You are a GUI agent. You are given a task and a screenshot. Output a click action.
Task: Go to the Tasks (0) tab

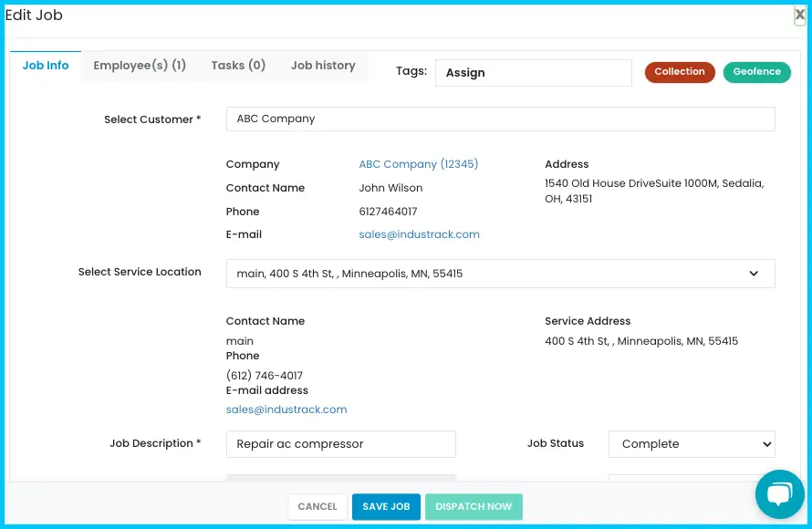(238, 66)
